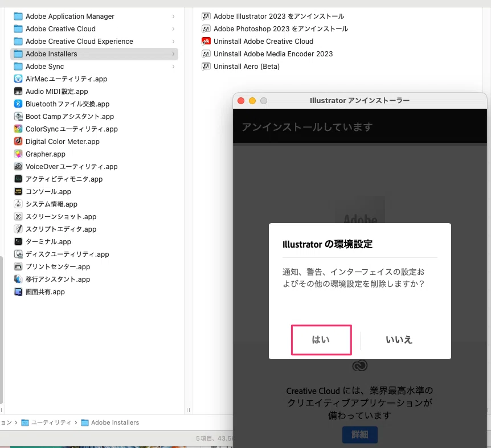Click the Uninstall Adobe Creative Cloud red icon
Screen dimensions: 491x448
206,42
